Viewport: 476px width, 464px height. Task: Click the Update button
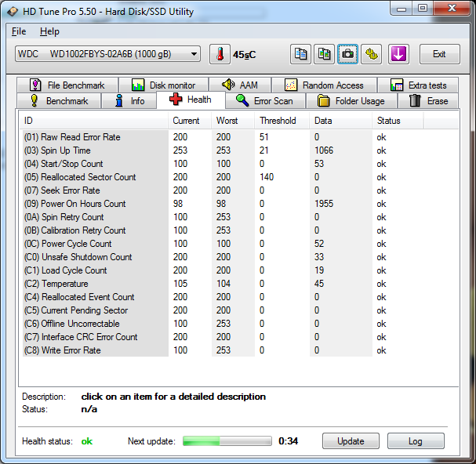(x=351, y=441)
